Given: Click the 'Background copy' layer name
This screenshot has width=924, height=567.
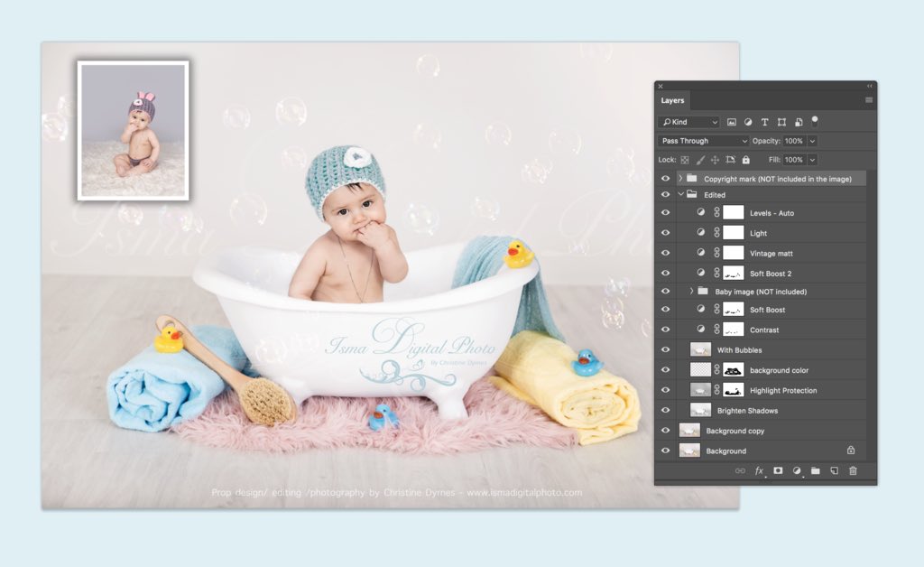Looking at the screenshot, I should [735, 431].
